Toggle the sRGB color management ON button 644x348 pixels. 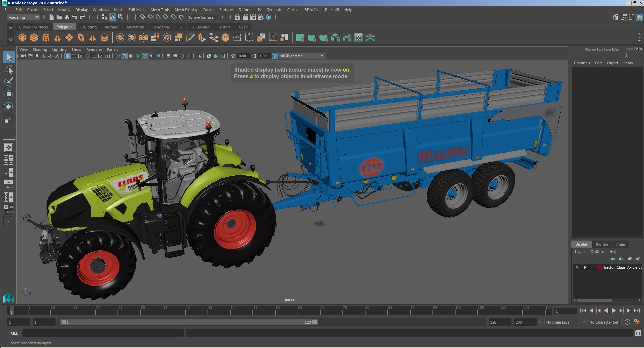tap(275, 56)
